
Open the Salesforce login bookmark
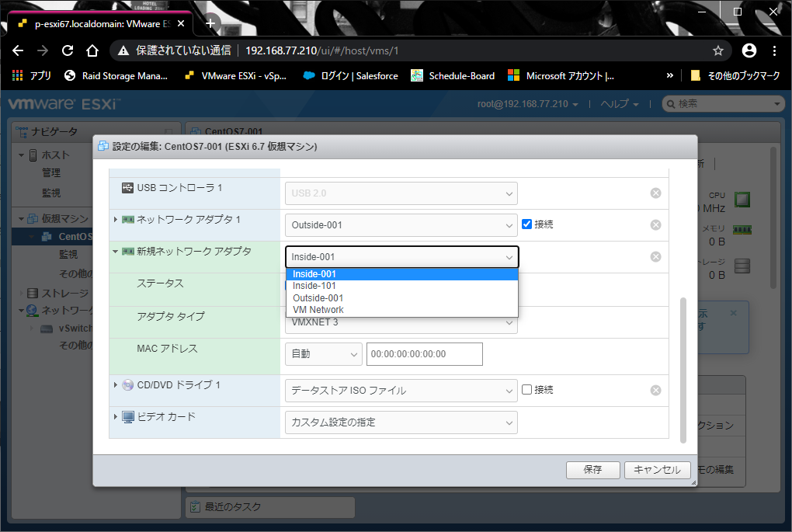[x=350, y=76]
